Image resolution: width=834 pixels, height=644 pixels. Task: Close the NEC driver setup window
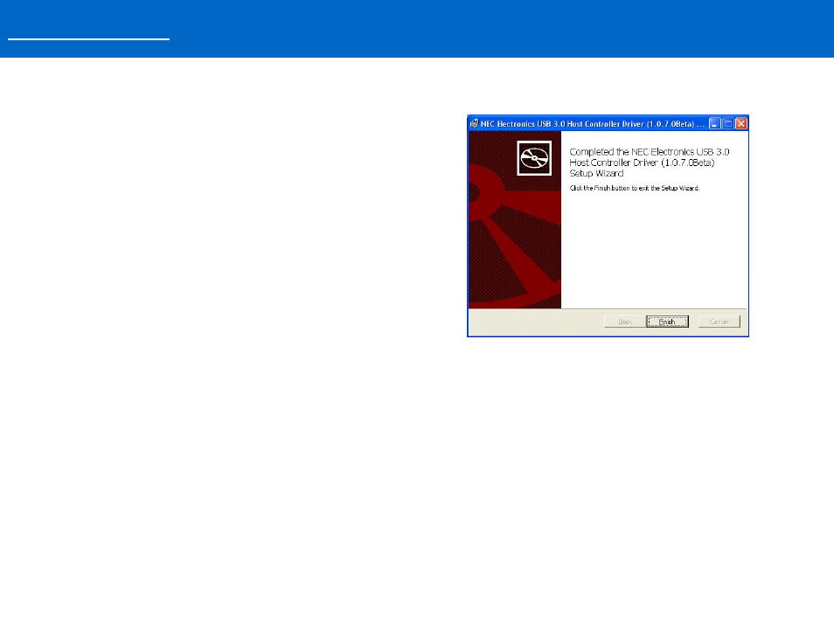click(x=741, y=124)
